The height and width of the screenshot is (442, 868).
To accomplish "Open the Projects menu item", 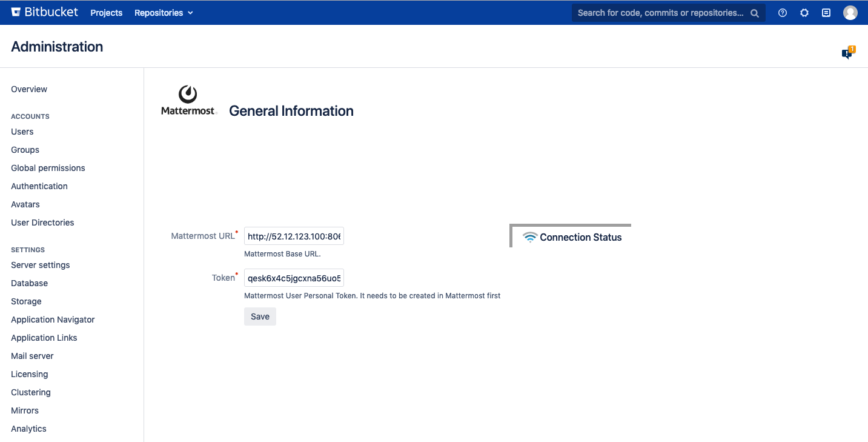I will 107,13.
